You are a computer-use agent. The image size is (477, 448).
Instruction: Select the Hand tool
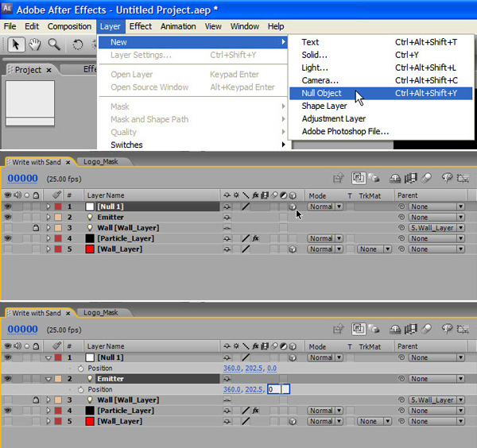pos(35,44)
